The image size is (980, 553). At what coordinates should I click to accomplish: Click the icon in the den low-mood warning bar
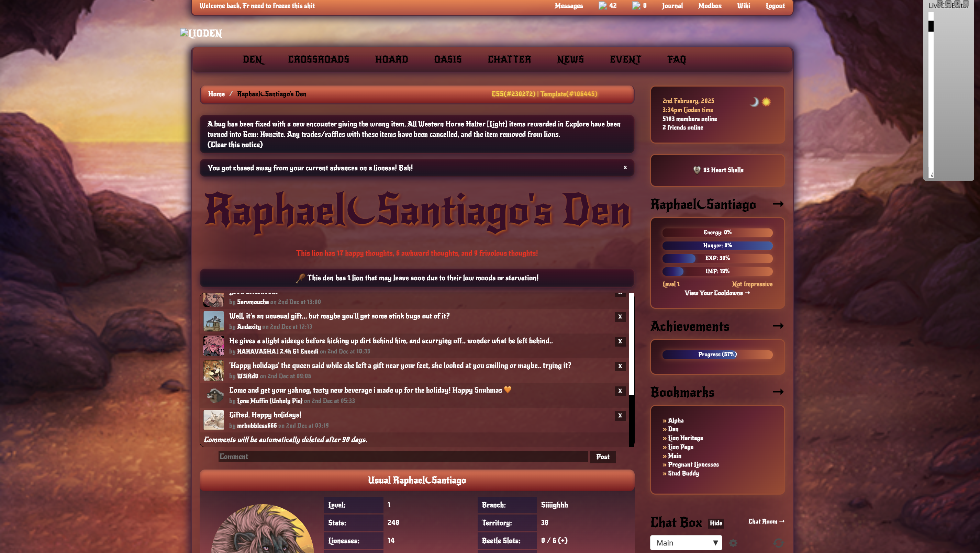point(300,278)
